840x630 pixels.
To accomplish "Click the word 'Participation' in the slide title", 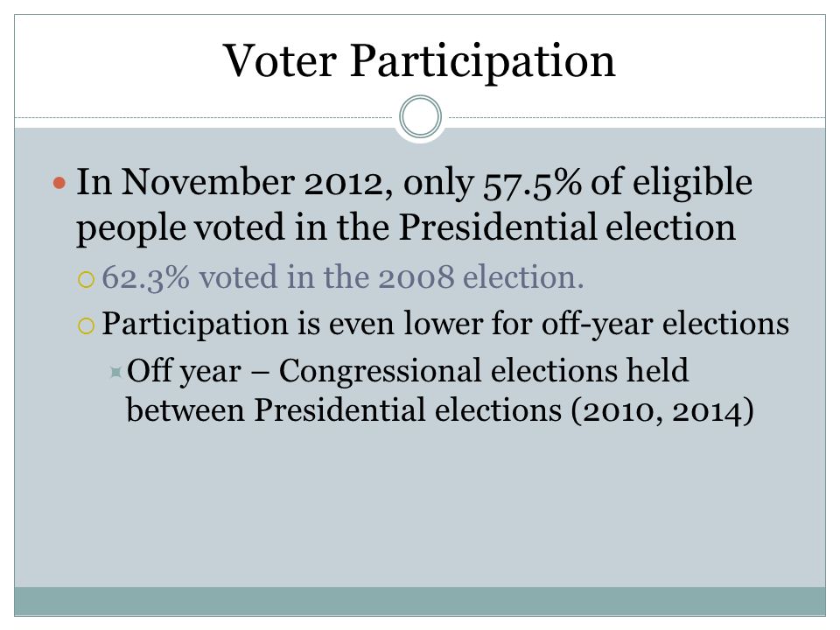I will click(x=483, y=62).
